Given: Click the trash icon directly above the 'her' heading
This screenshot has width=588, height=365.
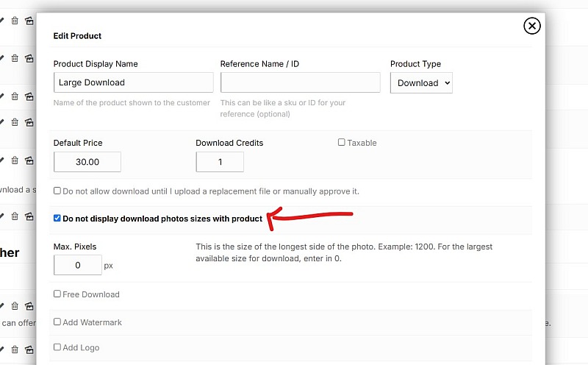Looking at the screenshot, I should (x=15, y=216).
